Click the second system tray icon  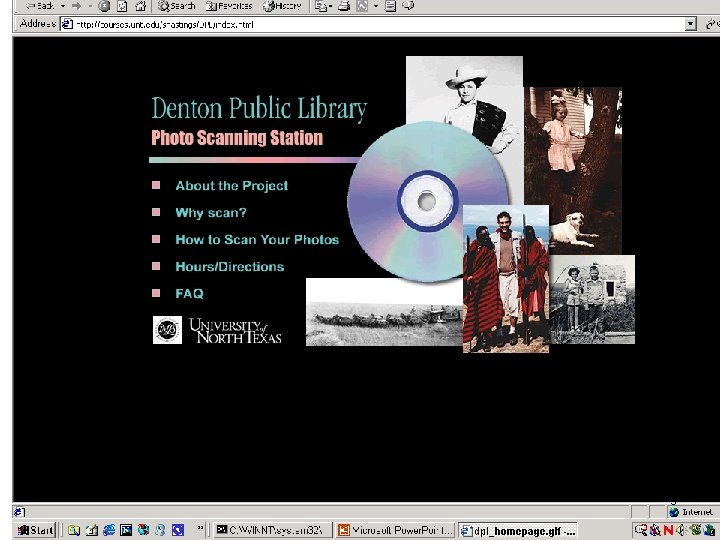click(655, 531)
